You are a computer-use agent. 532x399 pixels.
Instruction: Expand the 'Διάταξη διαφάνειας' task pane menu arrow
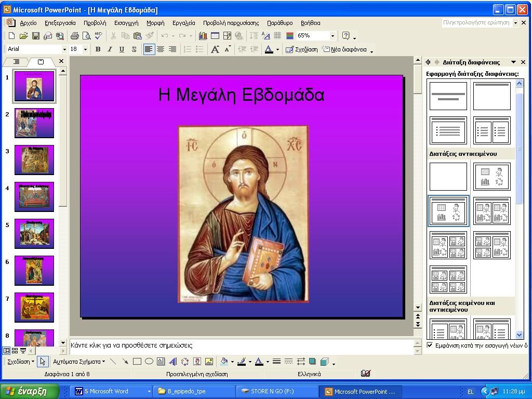(x=514, y=62)
